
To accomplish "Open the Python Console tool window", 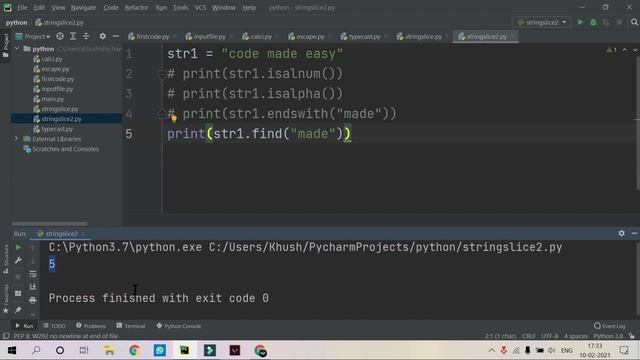I will click(x=179, y=326).
